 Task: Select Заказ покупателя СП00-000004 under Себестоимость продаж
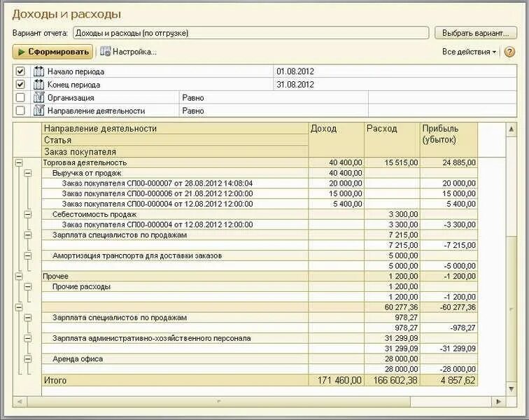157,225
